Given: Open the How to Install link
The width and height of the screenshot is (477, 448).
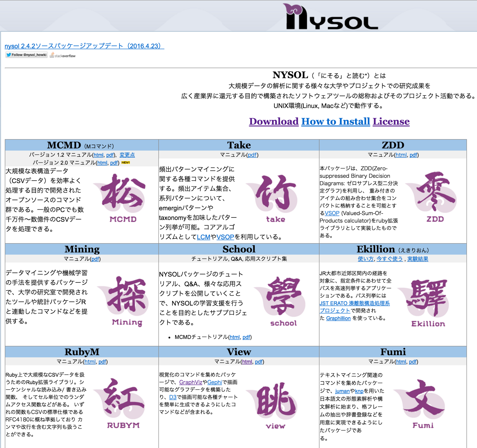Looking at the screenshot, I should click(336, 121).
